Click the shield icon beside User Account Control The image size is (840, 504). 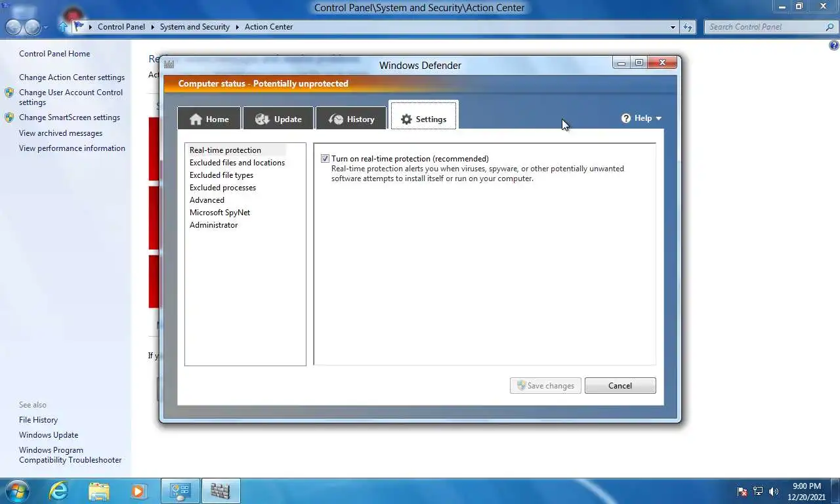click(x=9, y=93)
